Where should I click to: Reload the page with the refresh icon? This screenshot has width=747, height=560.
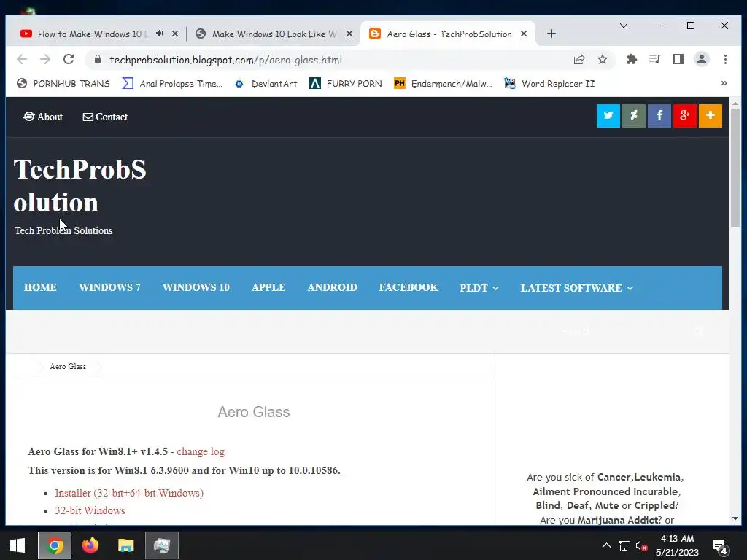point(69,60)
